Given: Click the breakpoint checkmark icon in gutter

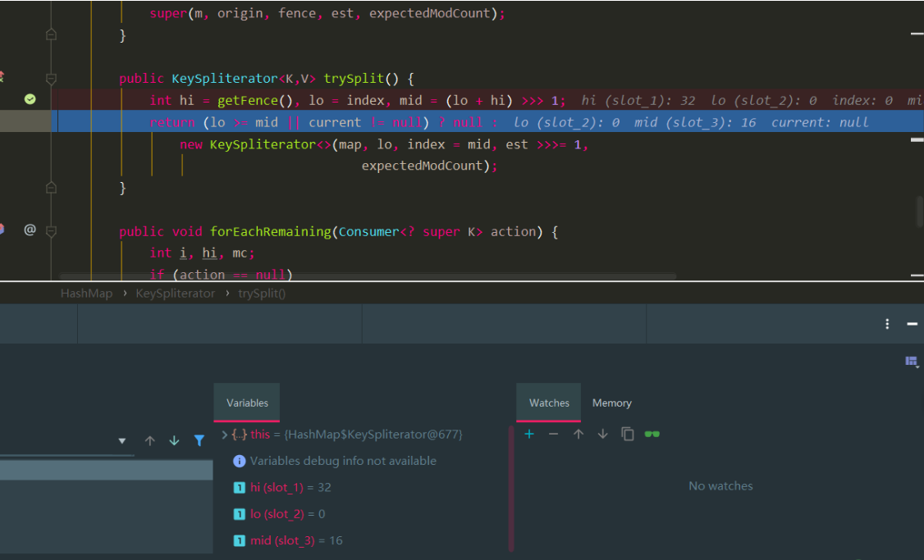Looking at the screenshot, I should click(30, 99).
